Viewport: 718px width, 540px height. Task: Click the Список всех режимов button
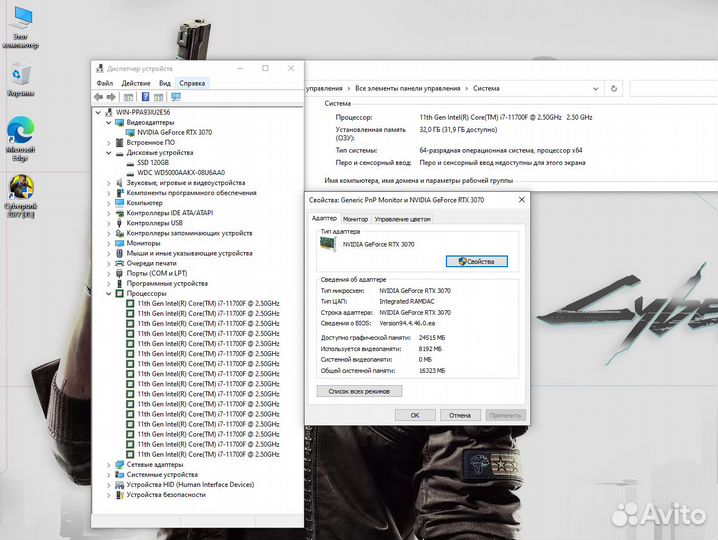359,391
